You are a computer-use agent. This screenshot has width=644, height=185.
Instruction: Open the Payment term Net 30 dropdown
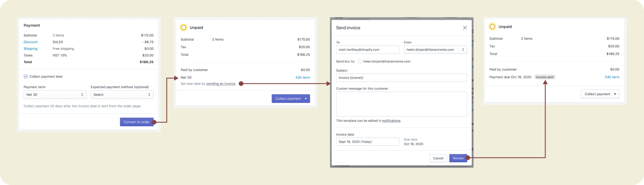point(55,95)
